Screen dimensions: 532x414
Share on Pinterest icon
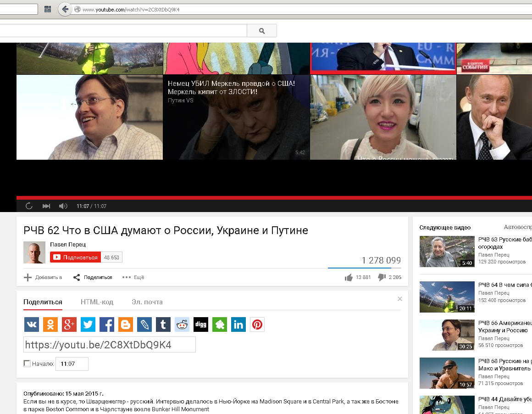[257, 324]
